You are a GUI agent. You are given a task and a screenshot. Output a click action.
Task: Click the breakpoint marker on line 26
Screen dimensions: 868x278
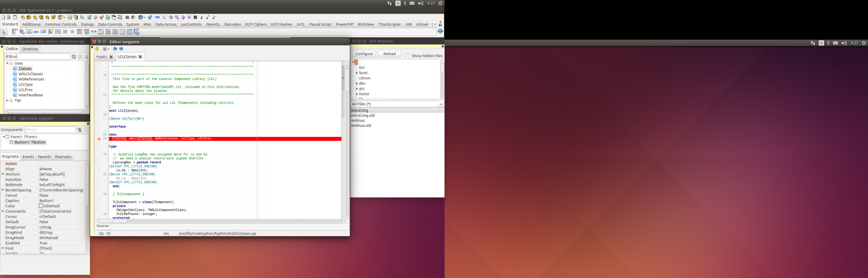(99, 139)
